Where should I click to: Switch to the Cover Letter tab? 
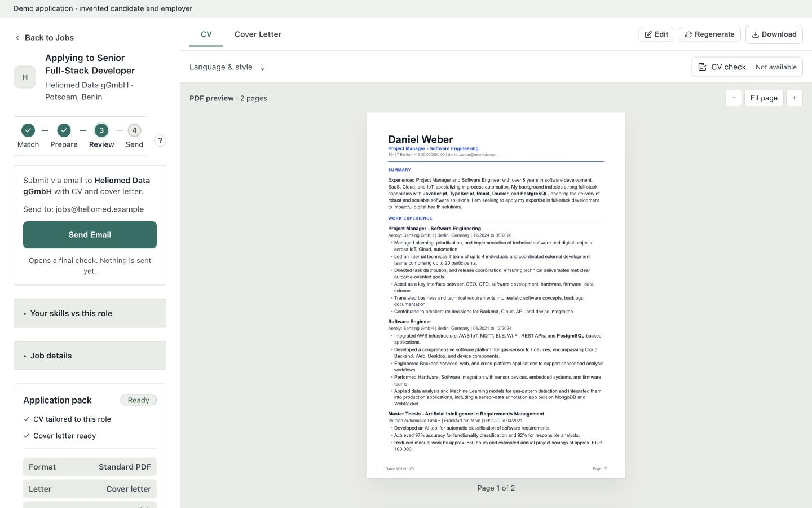pos(258,34)
